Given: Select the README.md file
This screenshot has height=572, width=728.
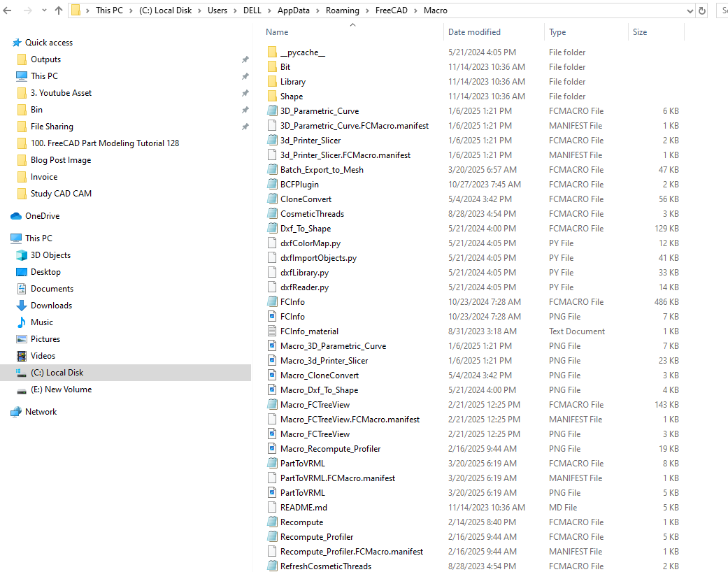Looking at the screenshot, I should 304,508.
